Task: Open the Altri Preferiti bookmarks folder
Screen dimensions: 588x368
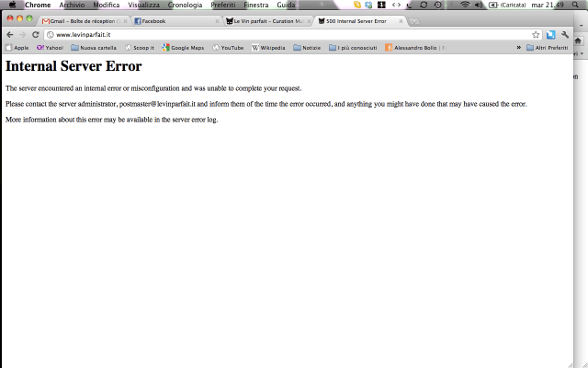Action: [553, 47]
